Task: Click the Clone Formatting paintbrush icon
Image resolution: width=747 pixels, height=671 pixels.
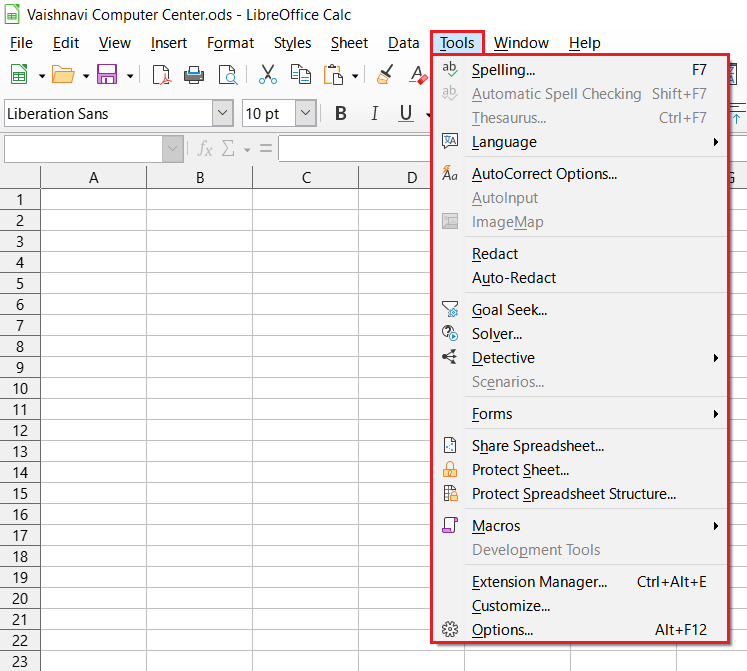Action: (x=385, y=74)
